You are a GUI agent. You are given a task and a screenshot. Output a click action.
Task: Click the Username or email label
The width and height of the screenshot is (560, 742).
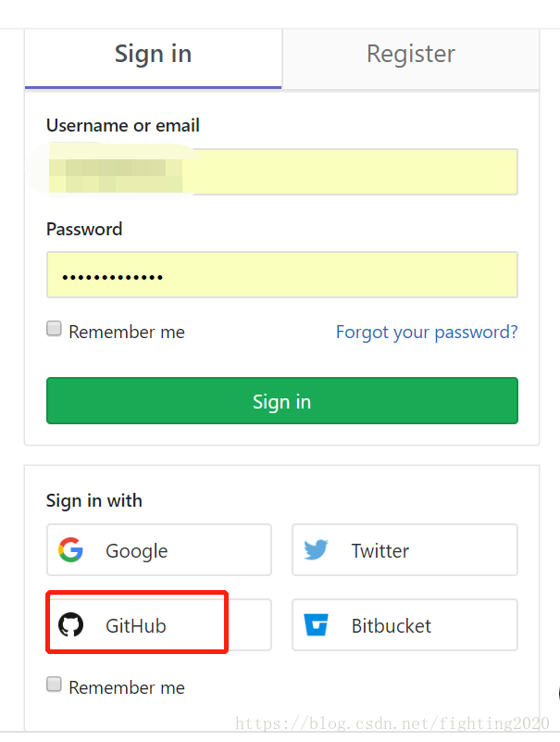tap(123, 126)
